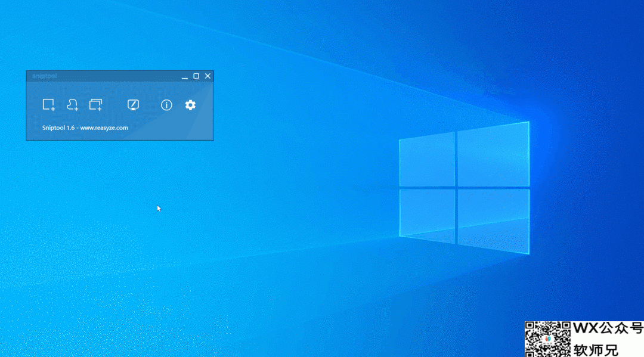The width and height of the screenshot is (644, 357).
Task: Click the QR code in the corner
Action: point(547,339)
